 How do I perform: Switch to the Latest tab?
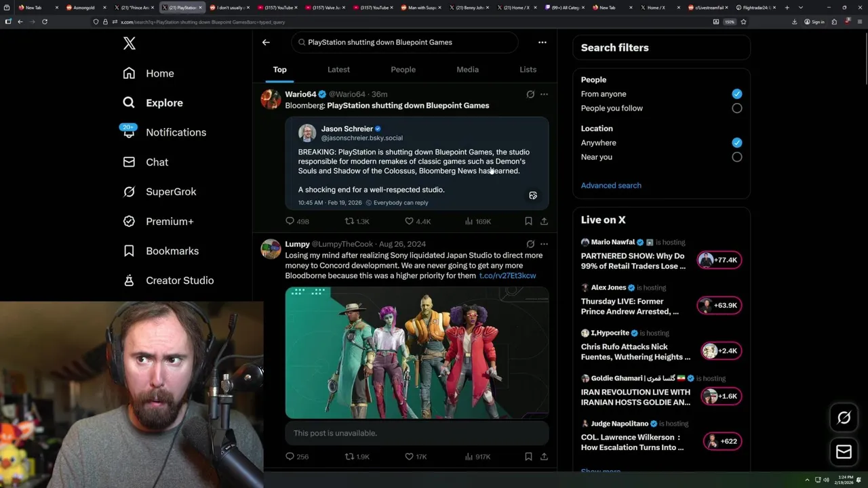coord(338,70)
